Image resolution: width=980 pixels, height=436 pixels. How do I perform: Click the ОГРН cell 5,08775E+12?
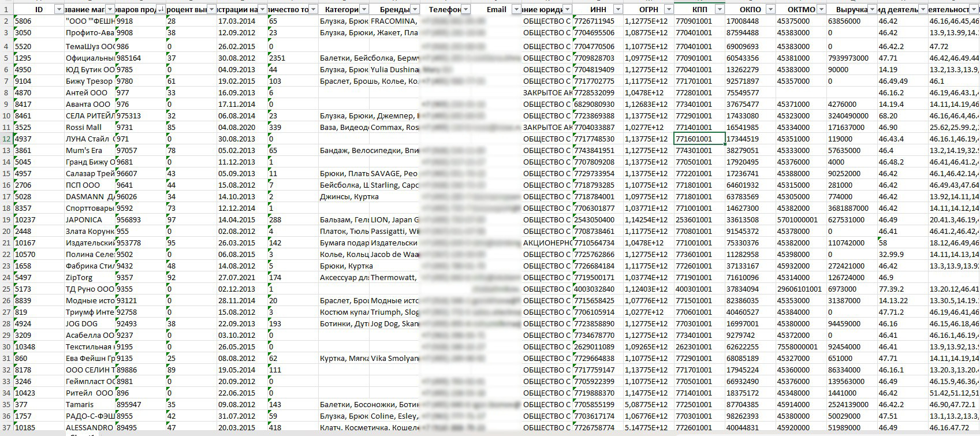(649, 404)
